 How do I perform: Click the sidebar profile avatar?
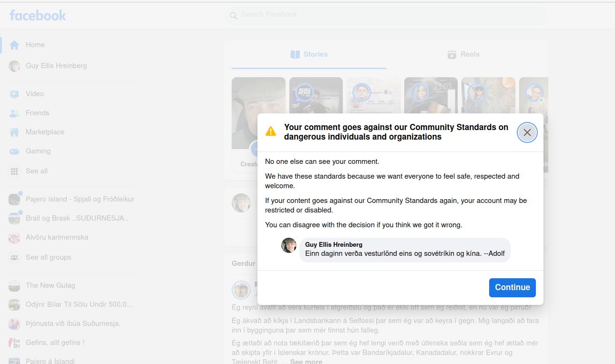[14, 66]
